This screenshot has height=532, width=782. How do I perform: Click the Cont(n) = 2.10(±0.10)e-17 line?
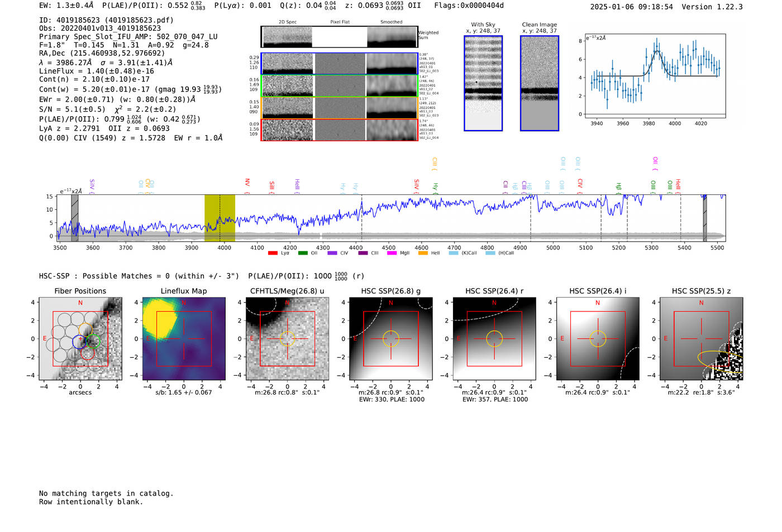pos(94,79)
